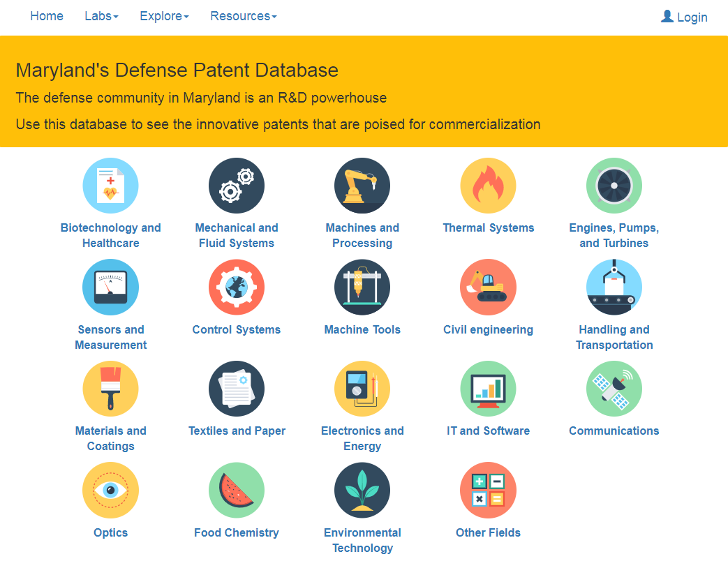Click the poised for commercialization sentence

click(278, 124)
